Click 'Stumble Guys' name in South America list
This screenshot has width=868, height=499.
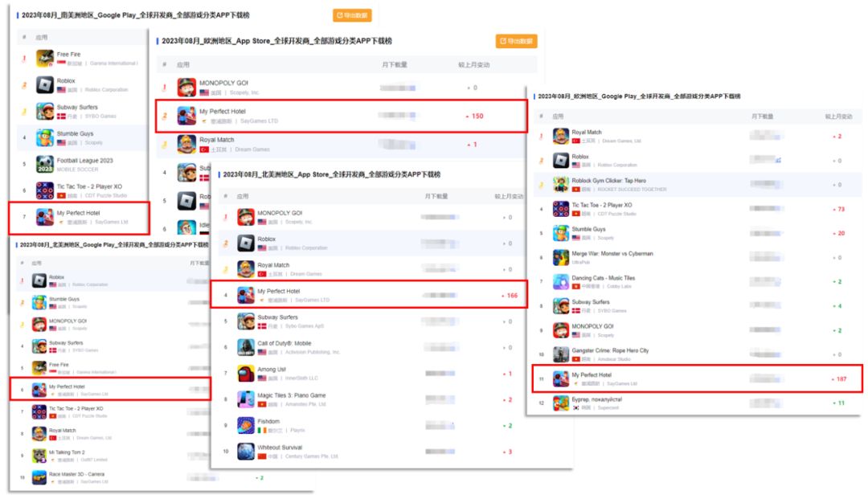75,134
